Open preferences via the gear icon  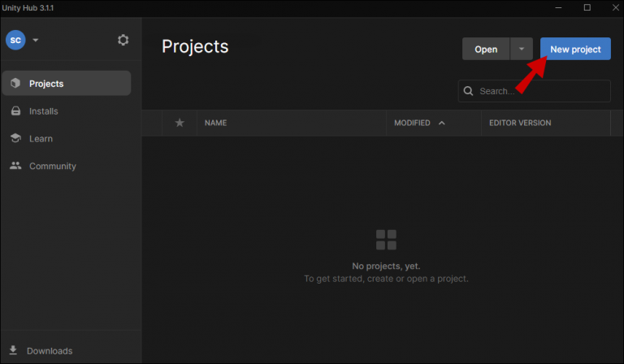(123, 40)
